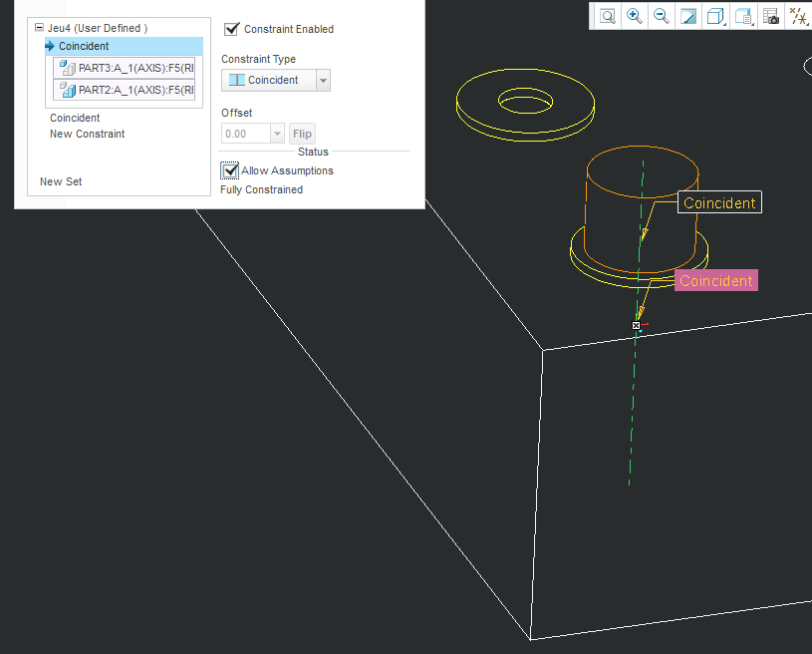Select the PART3:A_1(AXIS) reference field
812x654 pixels.
126,68
